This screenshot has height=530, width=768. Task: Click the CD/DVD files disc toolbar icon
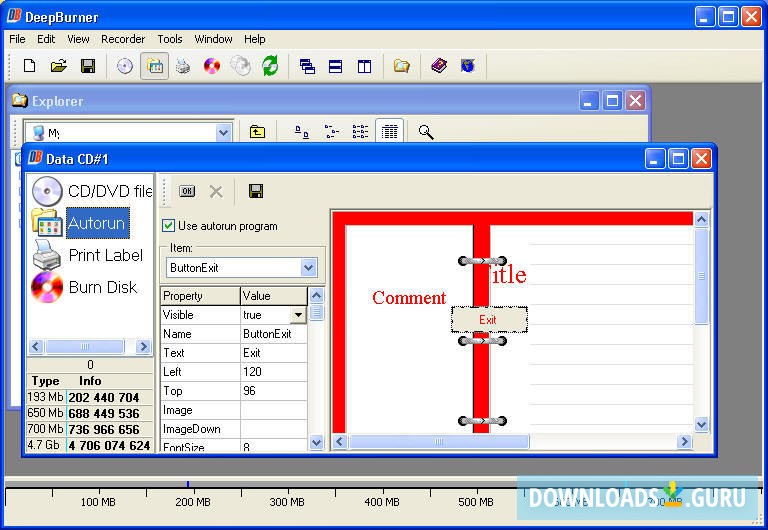125,66
